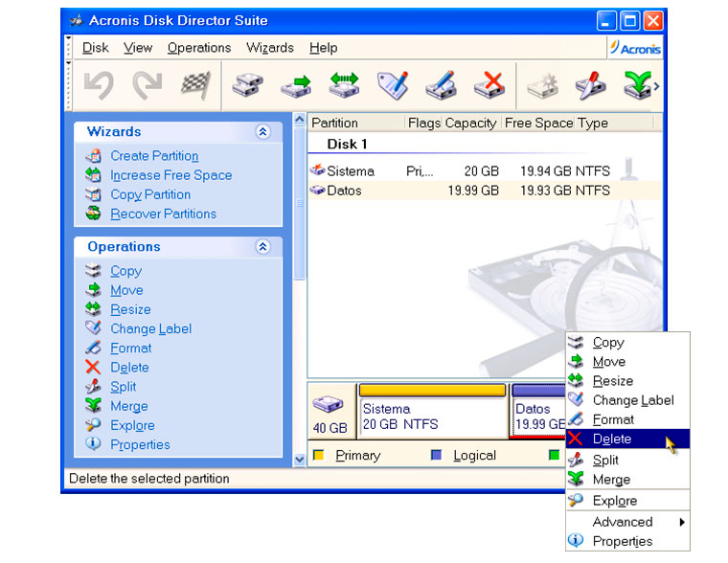The image size is (728, 563).
Task: Click the 40 GB hard disk icon
Action: click(x=329, y=405)
